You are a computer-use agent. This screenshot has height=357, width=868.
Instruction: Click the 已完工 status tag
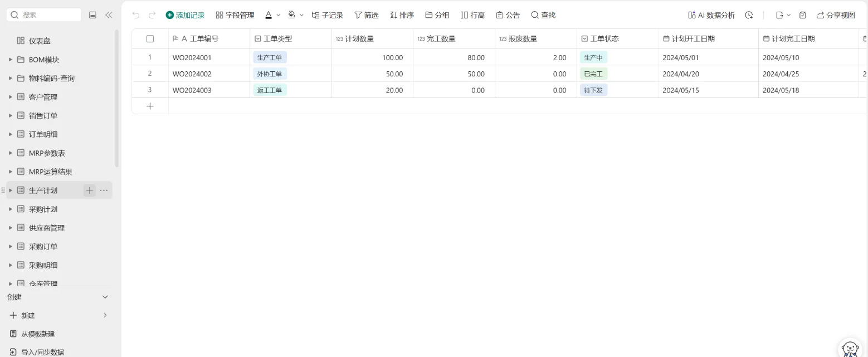593,74
